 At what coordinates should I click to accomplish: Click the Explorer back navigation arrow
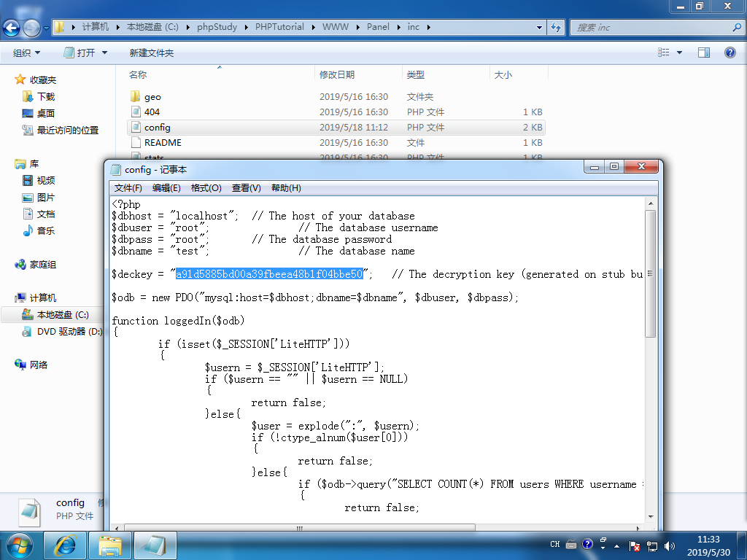tap(12, 28)
